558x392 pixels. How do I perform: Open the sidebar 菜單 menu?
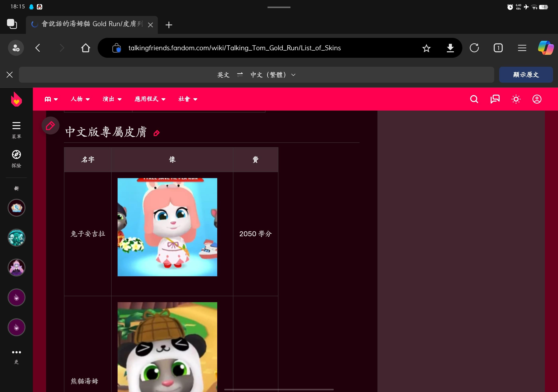coord(16,130)
